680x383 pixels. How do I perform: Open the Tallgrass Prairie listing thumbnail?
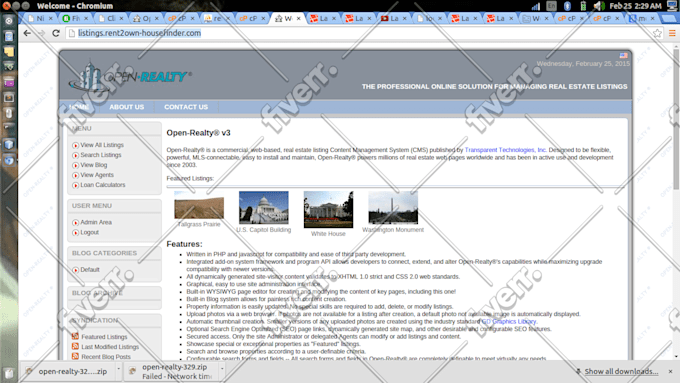(199, 205)
